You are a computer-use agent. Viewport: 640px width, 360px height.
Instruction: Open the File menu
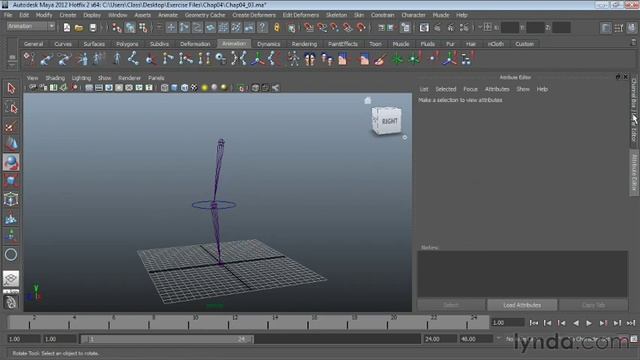(x=8, y=15)
